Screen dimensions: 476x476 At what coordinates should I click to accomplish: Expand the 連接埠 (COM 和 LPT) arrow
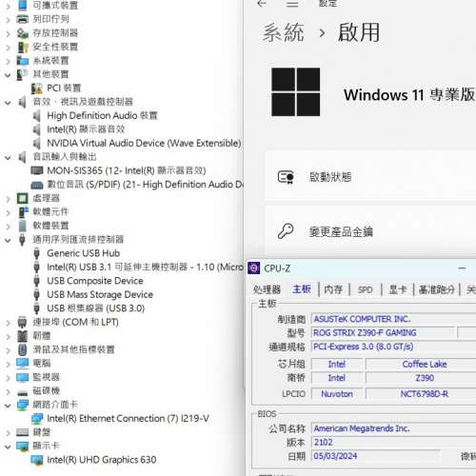(x=8, y=323)
